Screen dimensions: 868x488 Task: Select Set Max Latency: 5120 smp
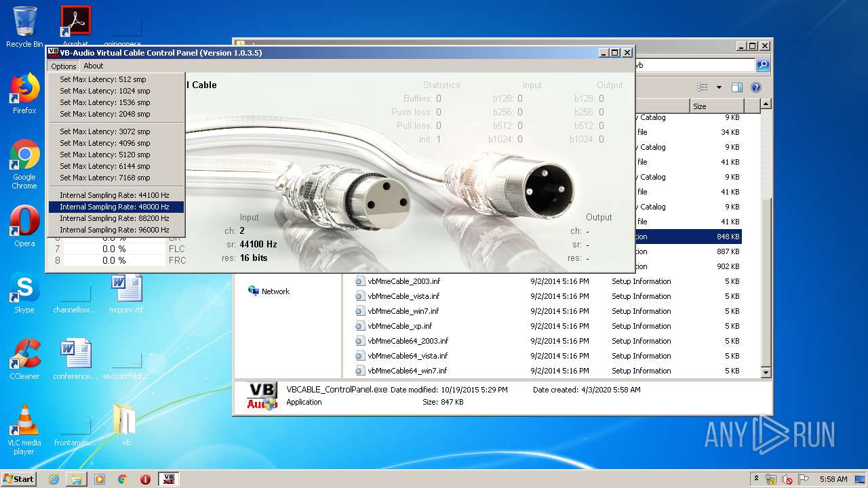point(116,155)
